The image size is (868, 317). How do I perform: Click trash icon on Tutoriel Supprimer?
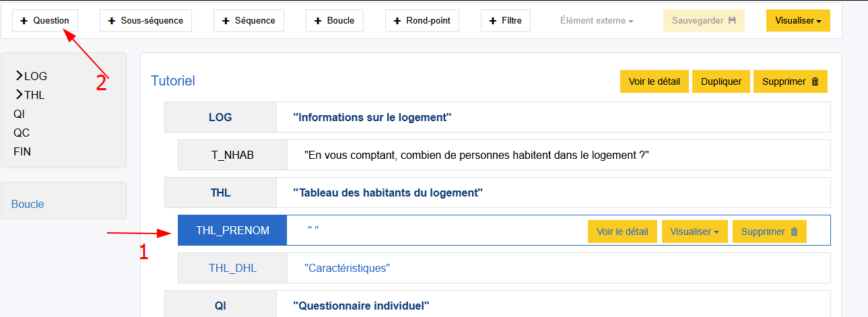(815, 81)
